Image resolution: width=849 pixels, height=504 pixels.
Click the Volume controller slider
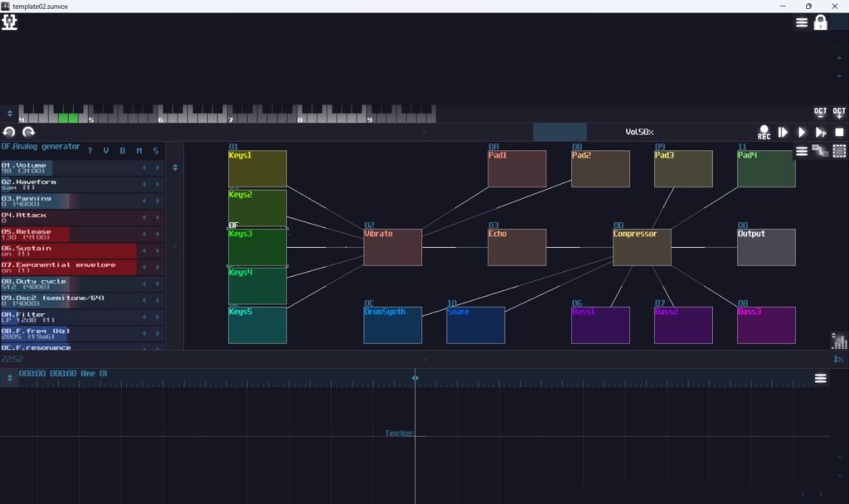coord(68,168)
